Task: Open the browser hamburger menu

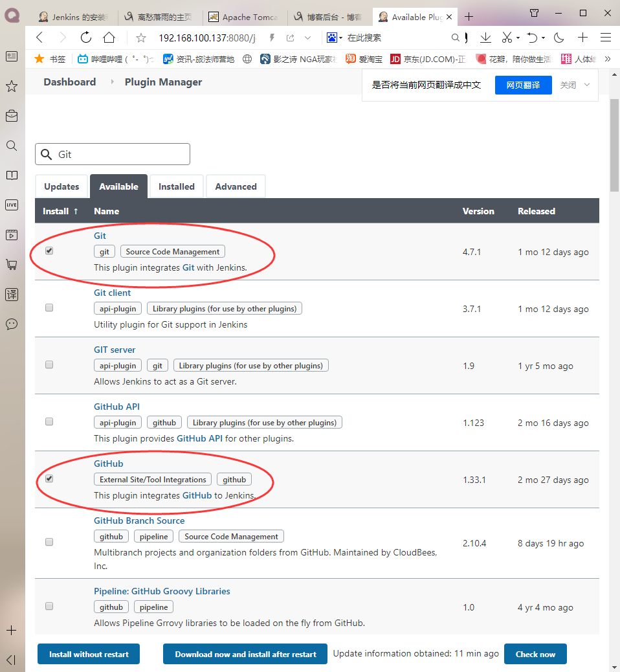Action: point(605,38)
